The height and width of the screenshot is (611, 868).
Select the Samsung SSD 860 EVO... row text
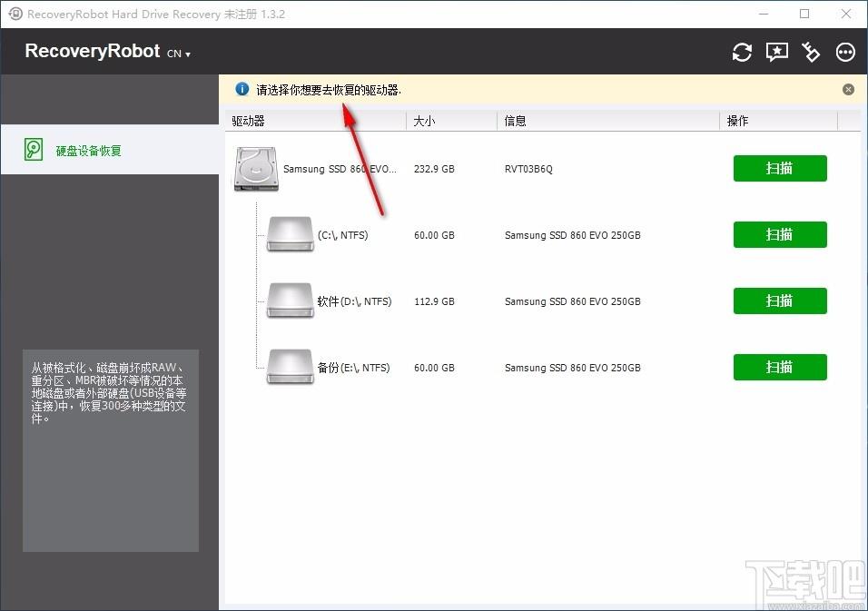[340, 169]
